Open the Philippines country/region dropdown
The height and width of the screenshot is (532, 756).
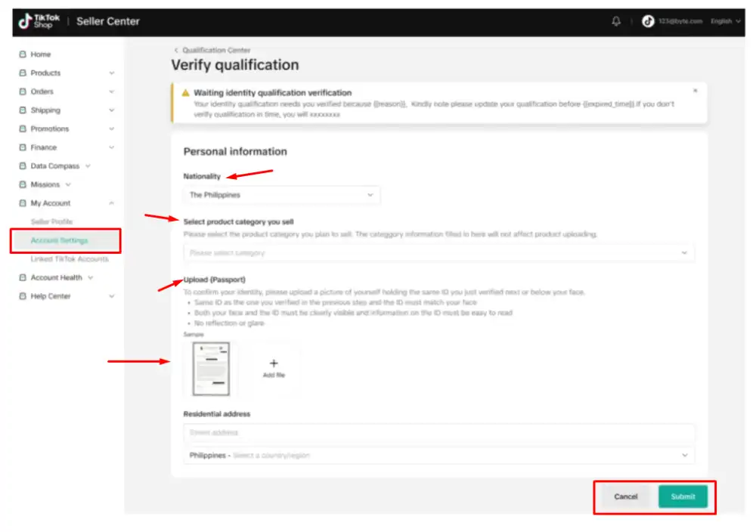click(x=438, y=456)
